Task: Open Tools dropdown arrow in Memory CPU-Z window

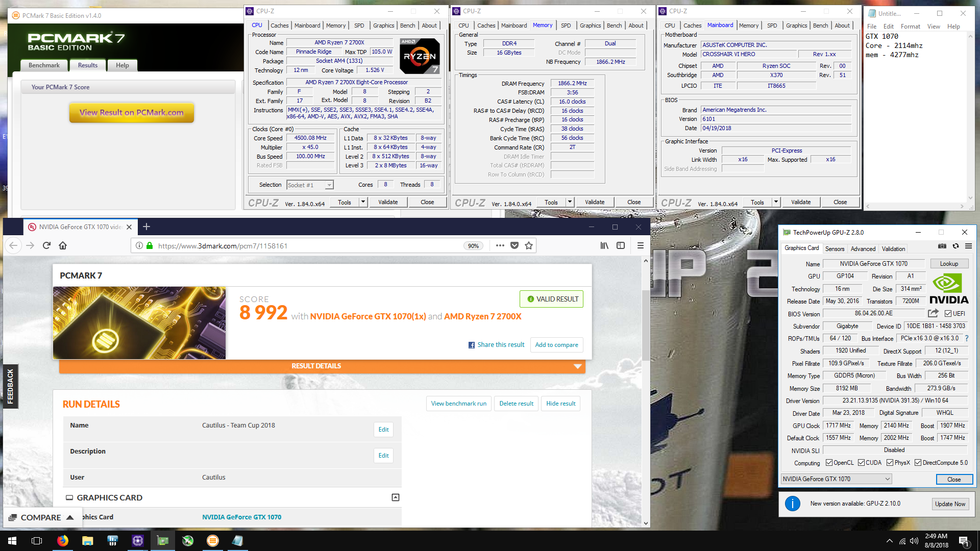Action: [x=570, y=202]
